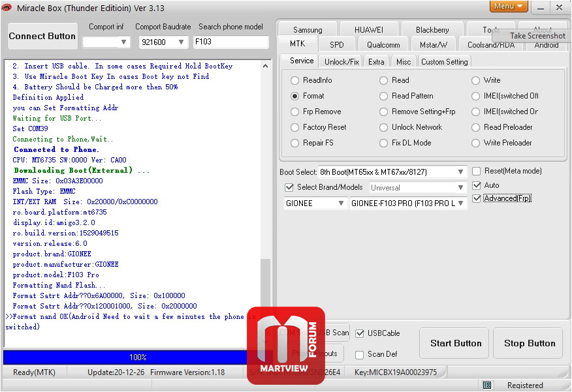Click the status bar icon beside Registered
The height and width of the screenshot is (392, 572).
pos(487,385)
